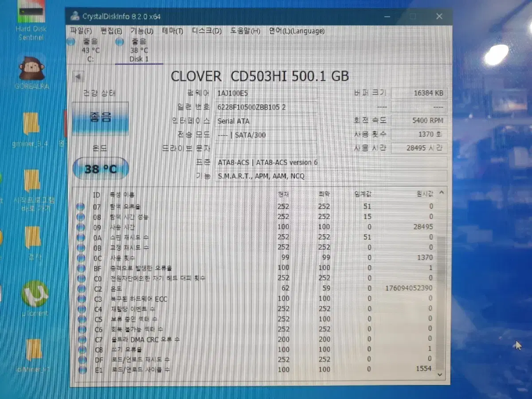Click the S.M.A.R.T., APM, AAM, NCQ features field
The width and height of the screenshot is (532, 399).
pyautogui.click(x=331, y=176)
